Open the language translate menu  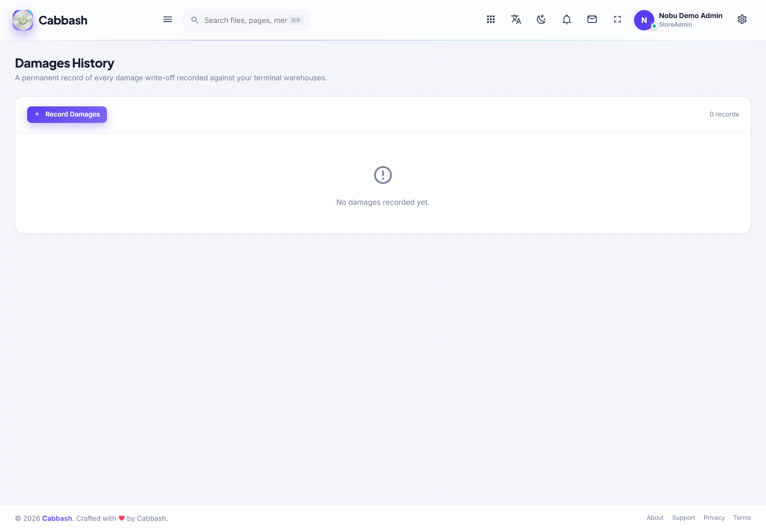tap(516, 19)
